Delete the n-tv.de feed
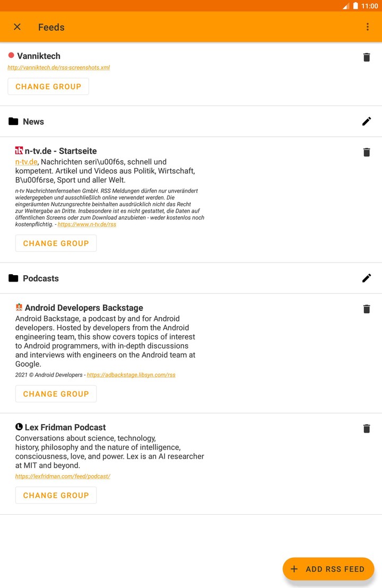The height and width of the screenshot is (588, 382). (366, 152)
